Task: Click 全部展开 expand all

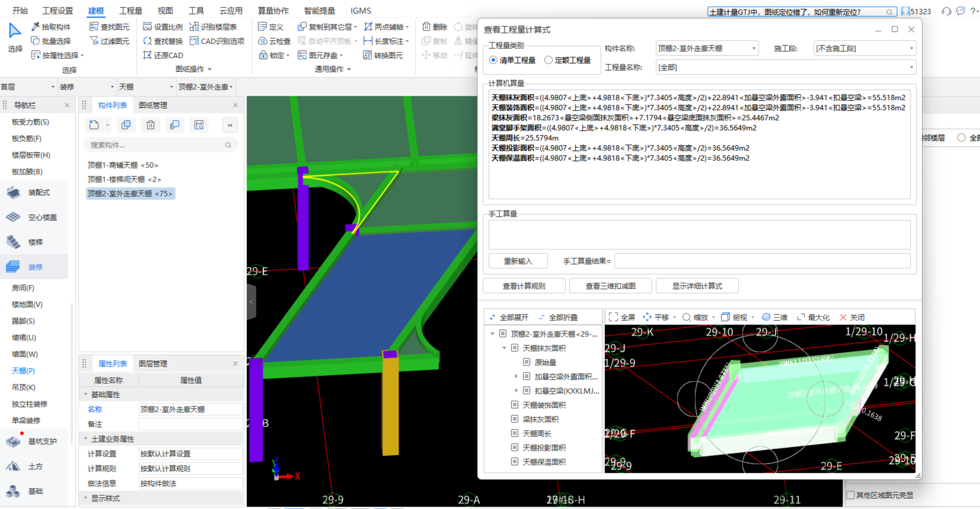Action: (x=509, y=317)
